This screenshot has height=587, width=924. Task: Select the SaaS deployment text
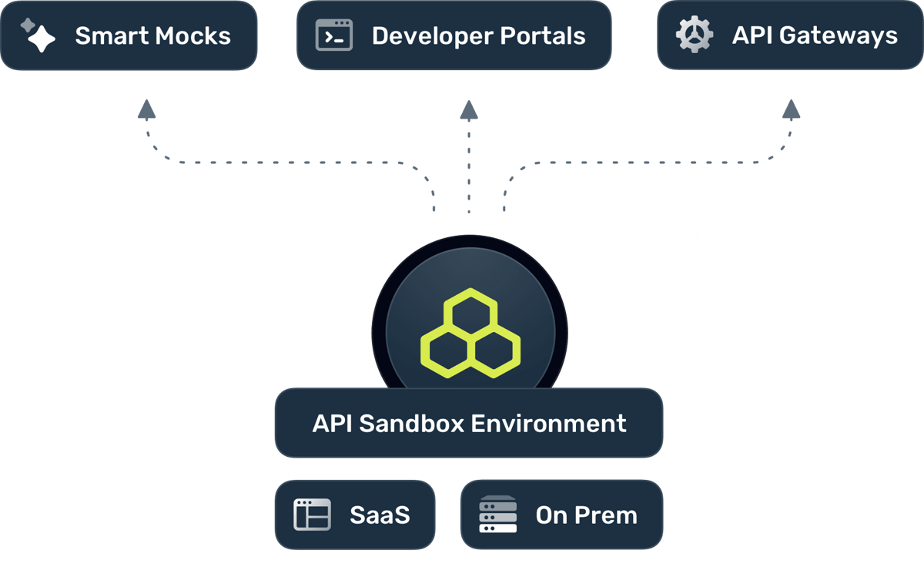380,515
